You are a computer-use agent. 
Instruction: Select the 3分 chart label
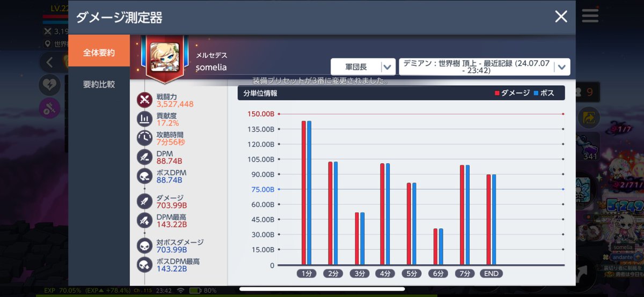click(x=358, y=273)
